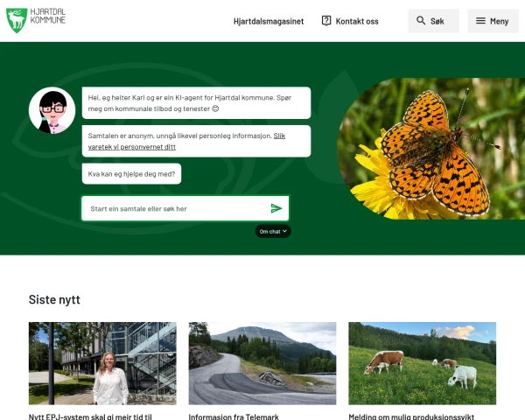Click the Kari chatbot avatar
The width and height of the screenshot is (525, 420).
52,110
